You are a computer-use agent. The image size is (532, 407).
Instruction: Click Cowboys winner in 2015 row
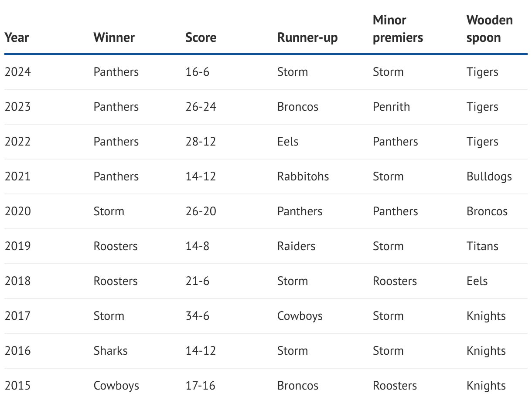point(116,386)
